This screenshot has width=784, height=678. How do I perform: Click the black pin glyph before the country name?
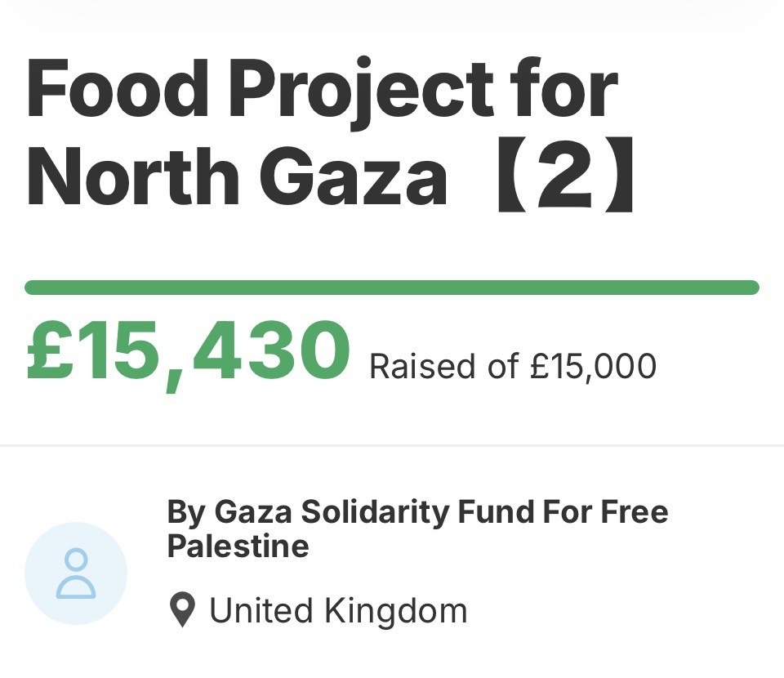(x=183, y=609)
